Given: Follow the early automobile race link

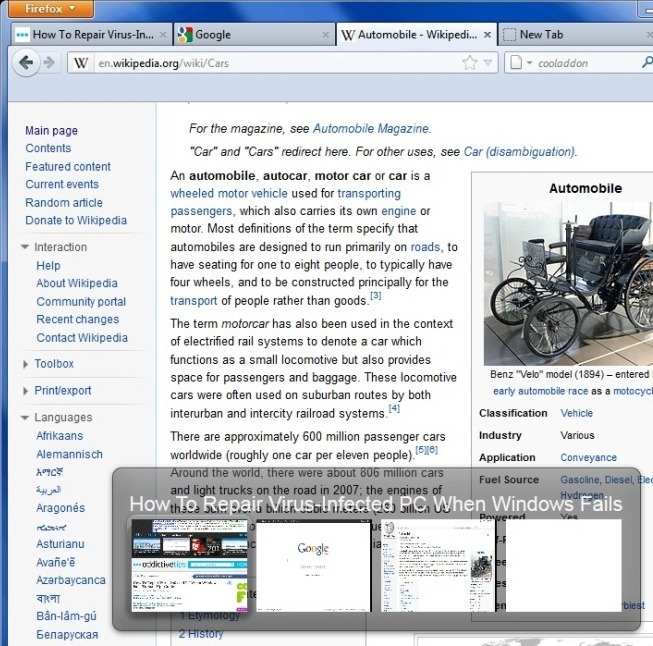Looking at the screenshot, I should tap(540, 391).
